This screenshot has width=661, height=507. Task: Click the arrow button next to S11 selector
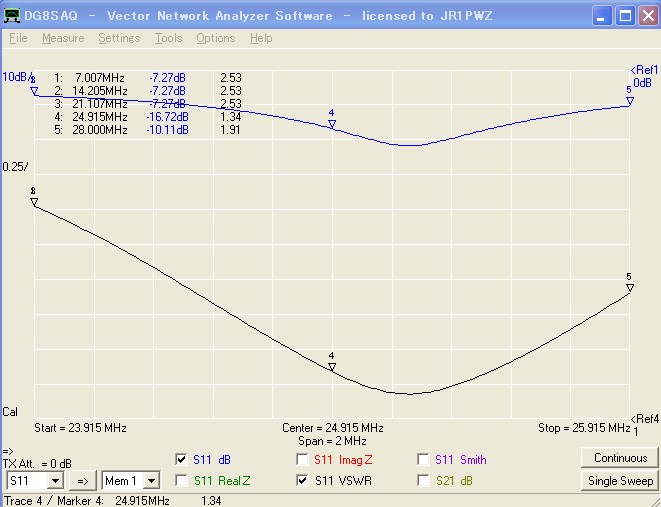pyautogui.click(x=83, y=481)
